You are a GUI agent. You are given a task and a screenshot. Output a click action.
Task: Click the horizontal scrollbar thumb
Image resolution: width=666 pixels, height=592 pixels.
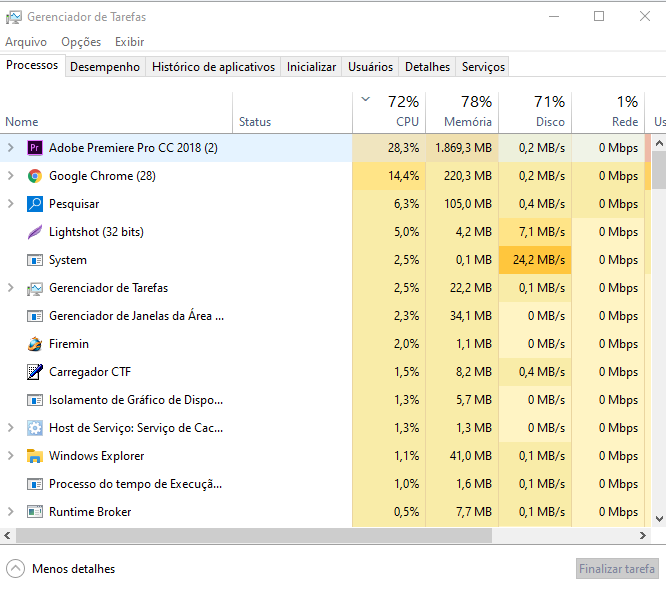[254, 536]
